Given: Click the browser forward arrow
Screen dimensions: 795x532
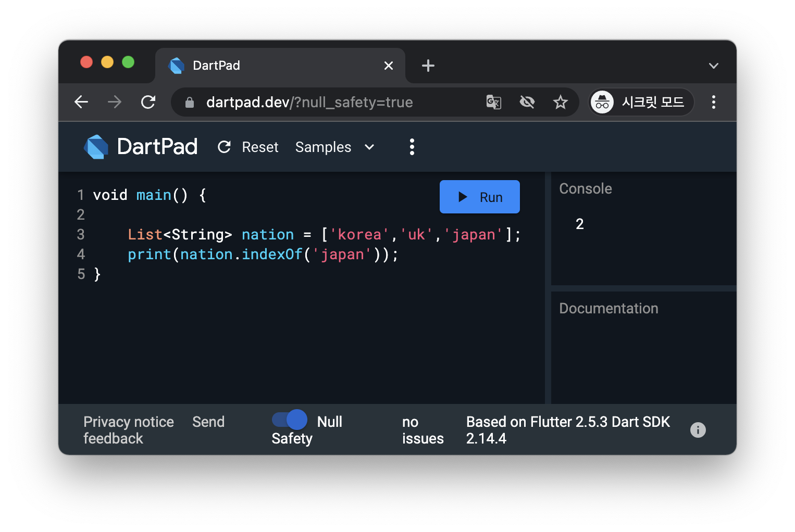Looking at the screenshot, I should point(115,102).
